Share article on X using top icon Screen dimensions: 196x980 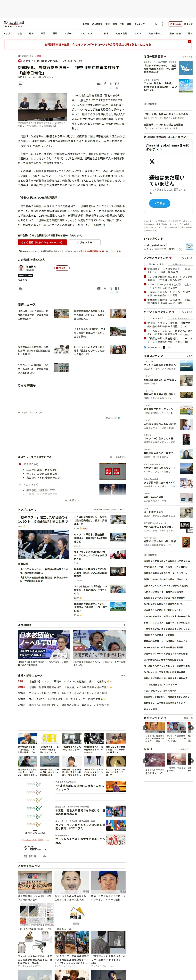tap(111, 84)
